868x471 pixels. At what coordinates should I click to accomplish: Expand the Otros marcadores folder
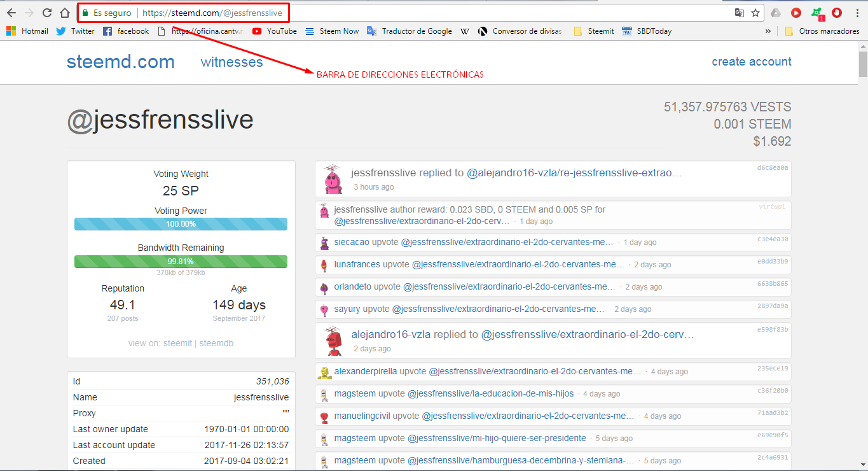[822, 31]
